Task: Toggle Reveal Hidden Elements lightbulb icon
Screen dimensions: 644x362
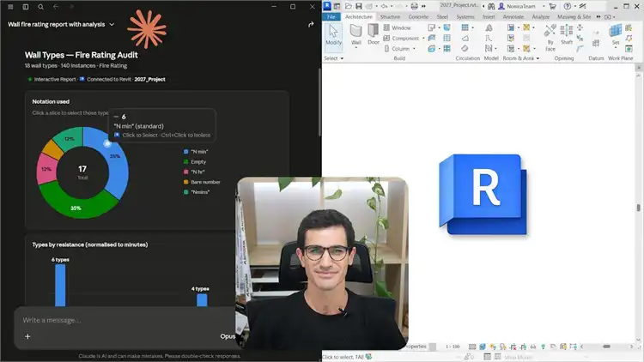Action: point(543,347)
